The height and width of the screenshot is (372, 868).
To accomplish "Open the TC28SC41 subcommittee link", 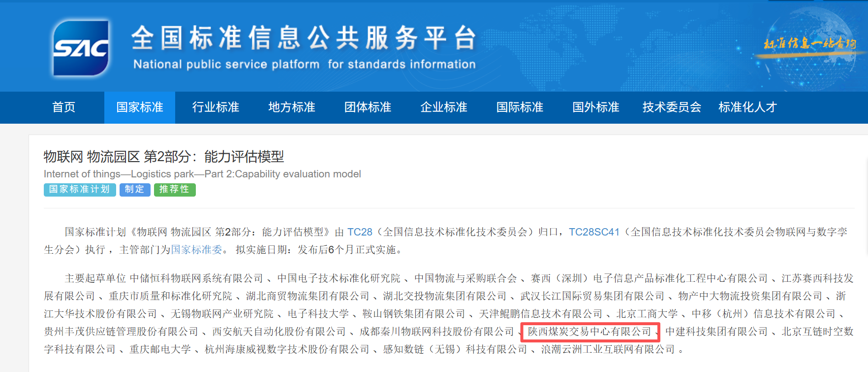I will [x=594, y=232].
